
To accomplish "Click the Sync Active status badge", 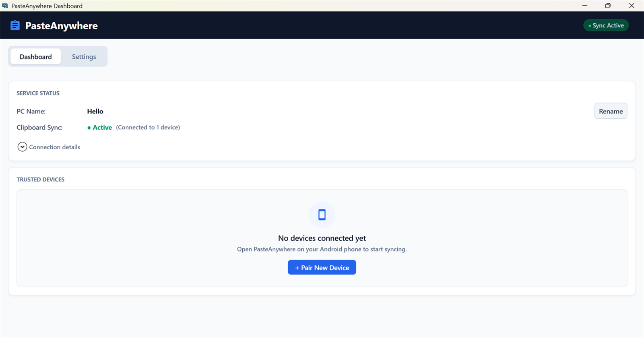I will 606,25.
